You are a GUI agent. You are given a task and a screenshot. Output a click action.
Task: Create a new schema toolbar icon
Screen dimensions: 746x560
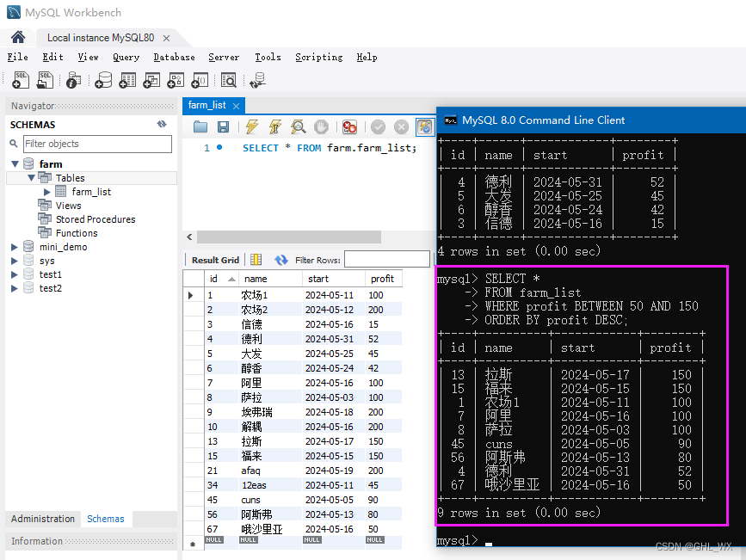[x=103, y=80]
